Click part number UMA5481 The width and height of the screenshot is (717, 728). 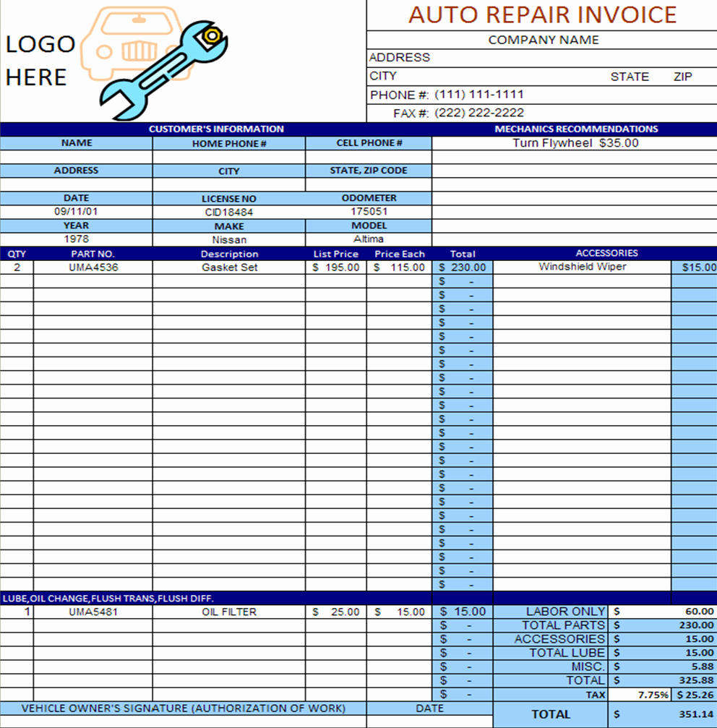(x=93, y=612)
